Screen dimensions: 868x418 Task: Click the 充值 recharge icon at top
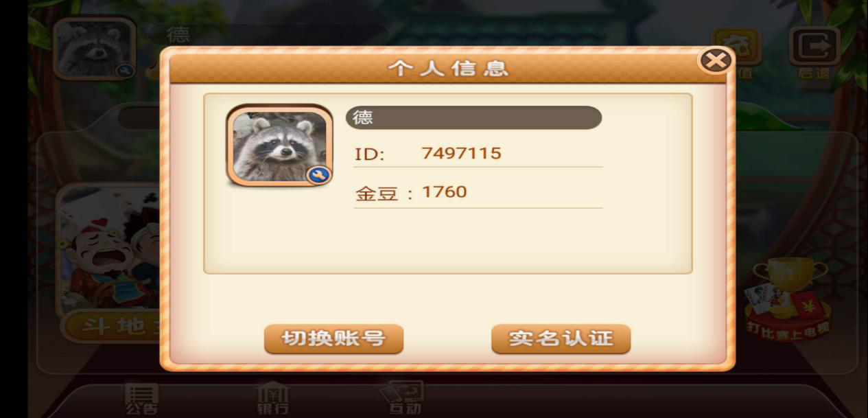736,54
